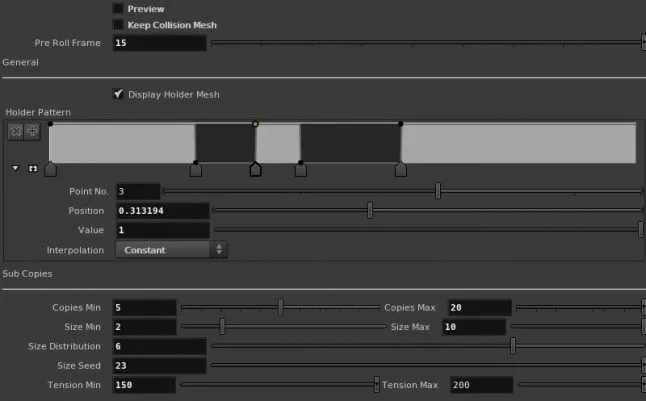Adjust the Pre Roll Frame slider
646x401 pixels.
(x=427, y=43)
